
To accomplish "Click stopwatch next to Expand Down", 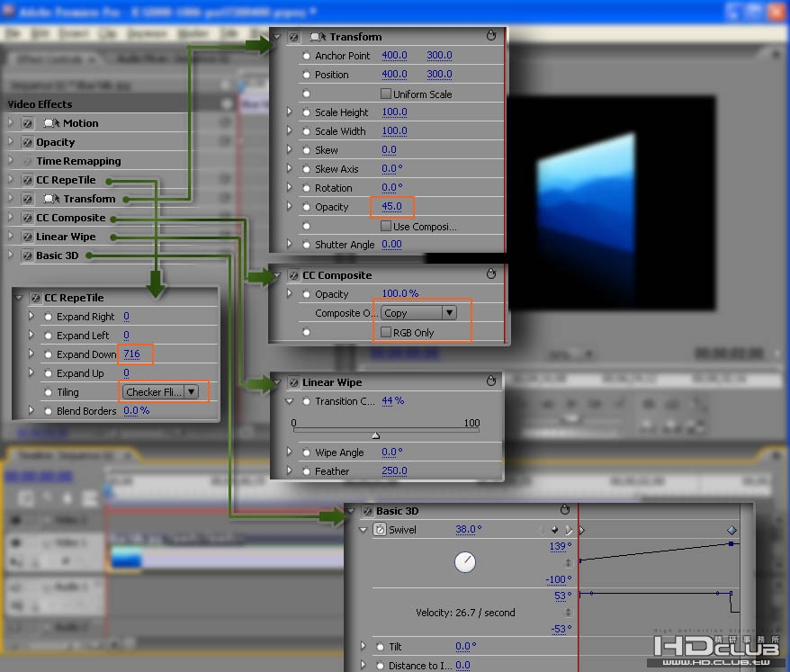I will click(x=49, y=354).
